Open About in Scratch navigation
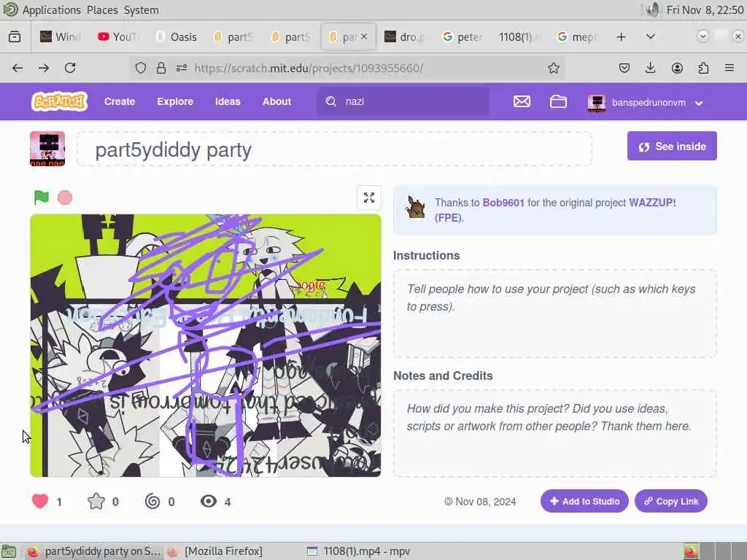Viewport: 747px width, 560px height. pyautogui.click(x=276, y=101)
